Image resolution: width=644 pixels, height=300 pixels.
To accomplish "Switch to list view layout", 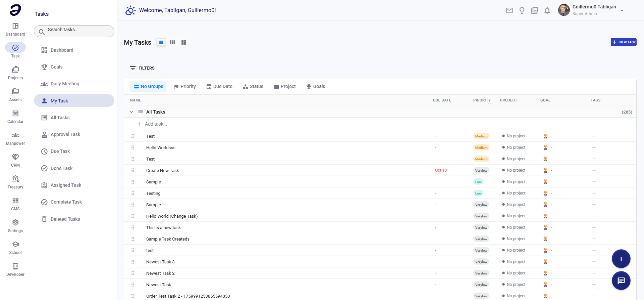I will [161, 42].
